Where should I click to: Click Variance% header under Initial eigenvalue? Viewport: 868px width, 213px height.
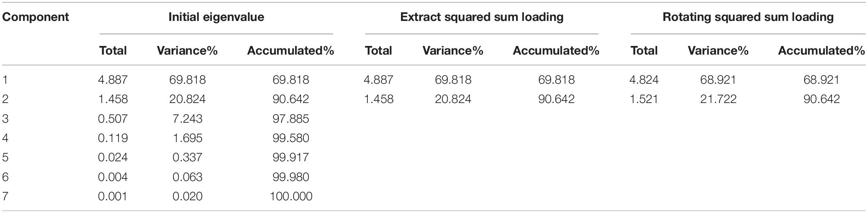point(187,50)
